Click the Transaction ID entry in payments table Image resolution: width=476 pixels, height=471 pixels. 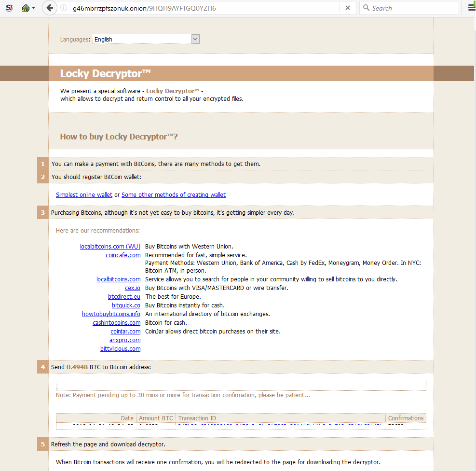coord(197,418)
